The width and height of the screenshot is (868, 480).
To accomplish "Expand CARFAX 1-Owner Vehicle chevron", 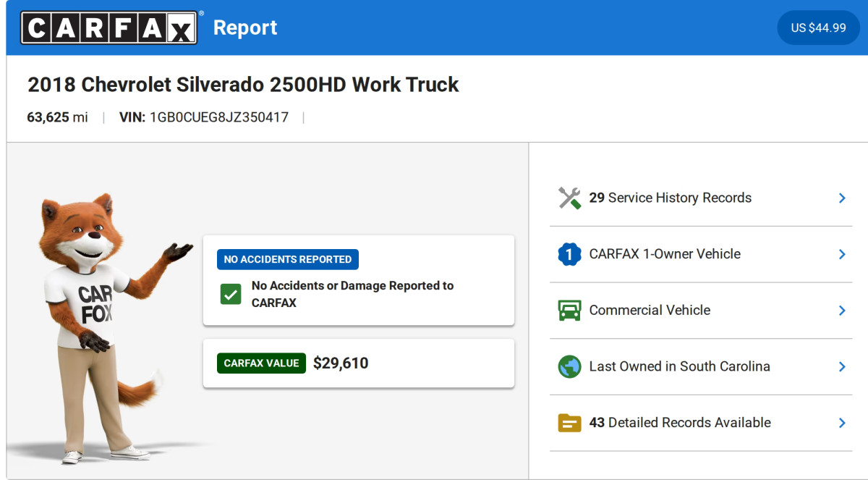I will click(842, 254).
